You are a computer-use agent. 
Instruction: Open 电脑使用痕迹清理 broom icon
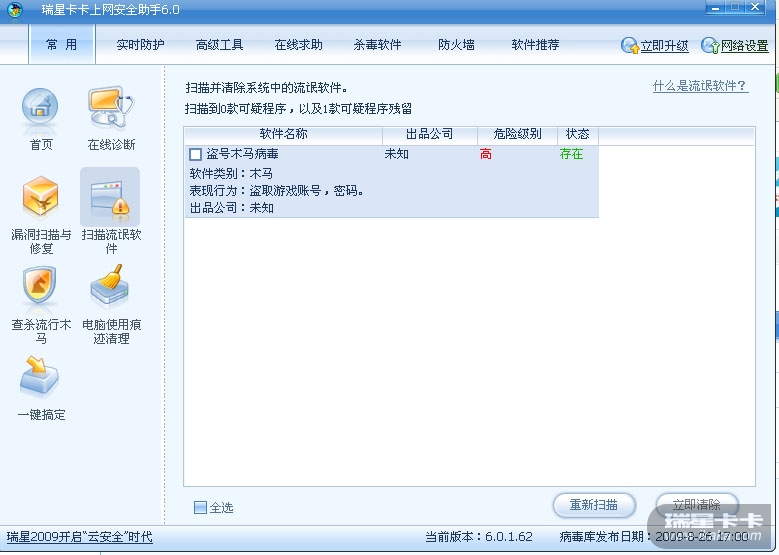(110, 285)
